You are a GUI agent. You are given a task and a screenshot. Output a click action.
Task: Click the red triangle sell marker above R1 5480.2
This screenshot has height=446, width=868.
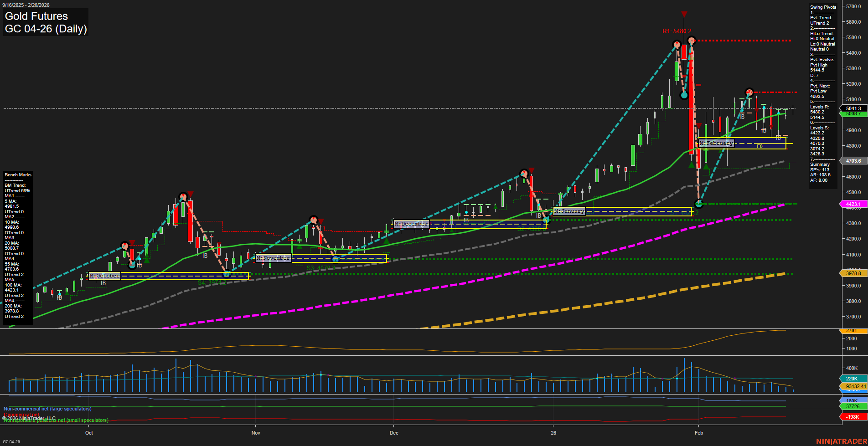coord(685,14)
